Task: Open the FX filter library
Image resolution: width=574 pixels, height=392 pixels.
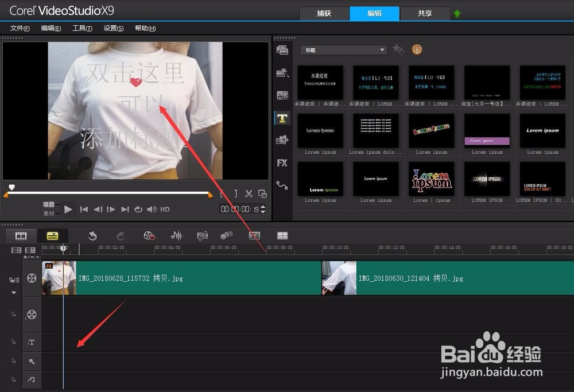Action: pos(282,163)
